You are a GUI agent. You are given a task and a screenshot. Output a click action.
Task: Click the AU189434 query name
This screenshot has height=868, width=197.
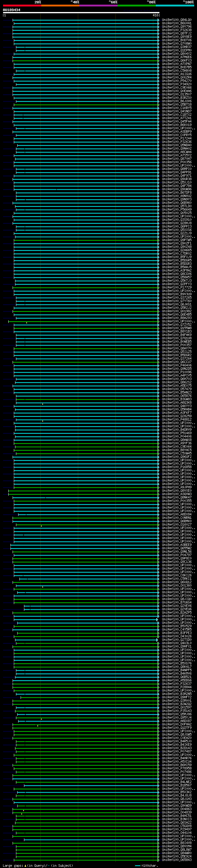pos(11,10)
